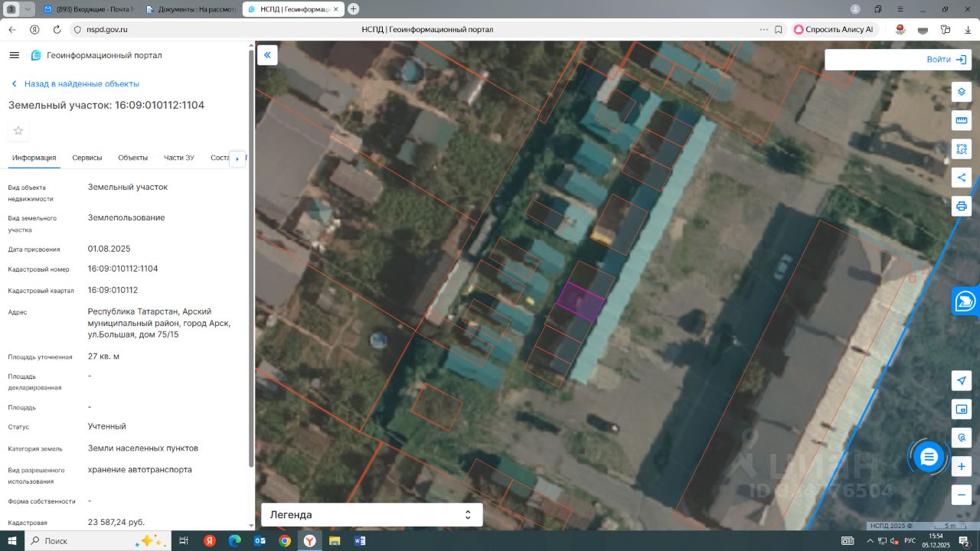Locate my position on the map
The image size is (980, 551).
962,380
